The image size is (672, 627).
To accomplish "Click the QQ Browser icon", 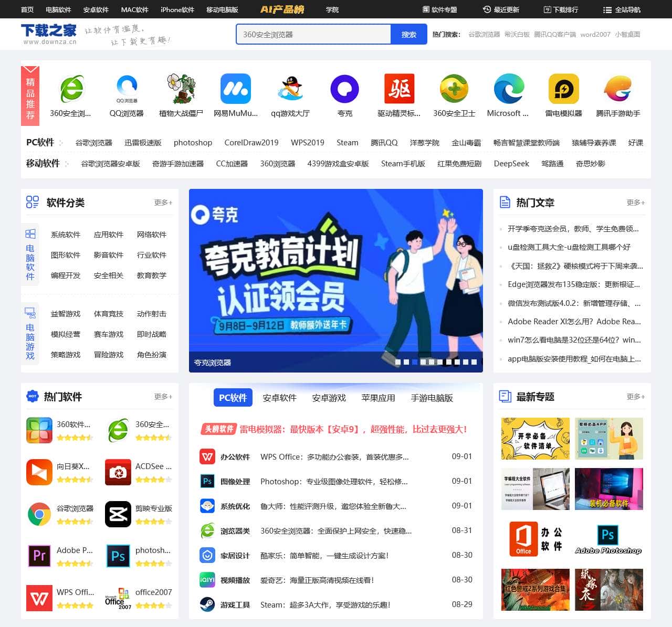I will tap(127, 89).
